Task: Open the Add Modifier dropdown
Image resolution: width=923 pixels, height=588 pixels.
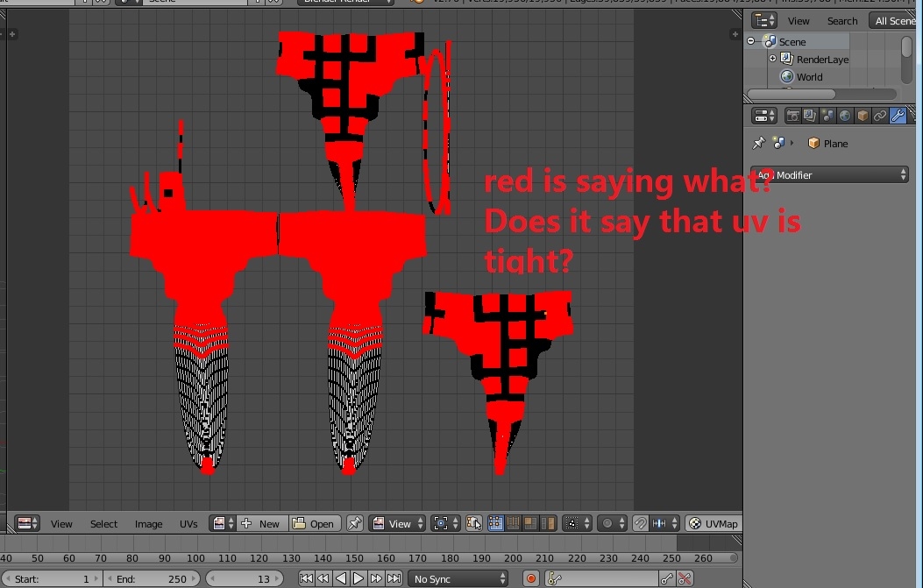Action: coord(829,174)
